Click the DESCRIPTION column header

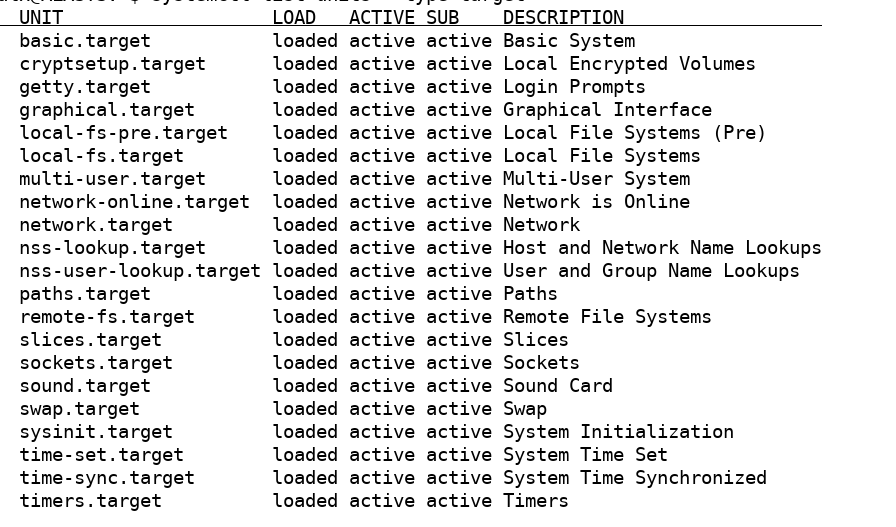[563, 18]
